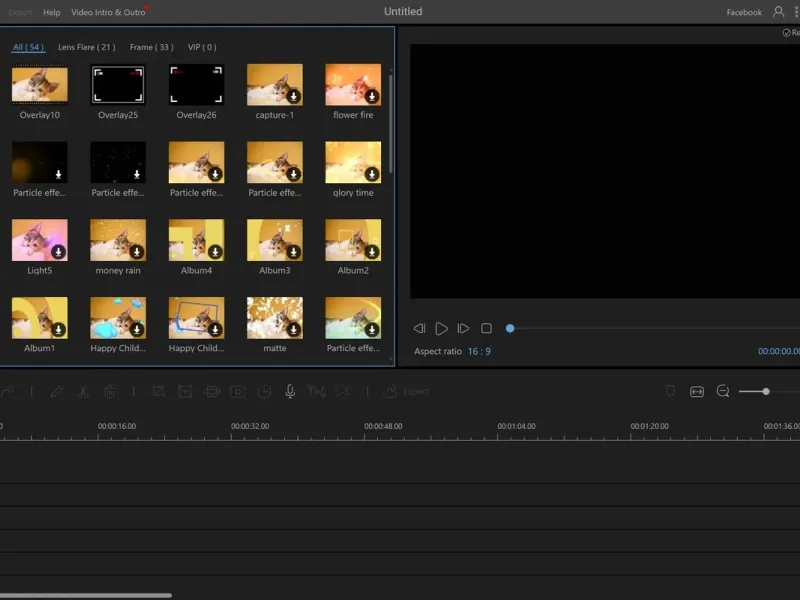Click the microphone voiceover icon
800x600 pixels.
pos(290,392)
